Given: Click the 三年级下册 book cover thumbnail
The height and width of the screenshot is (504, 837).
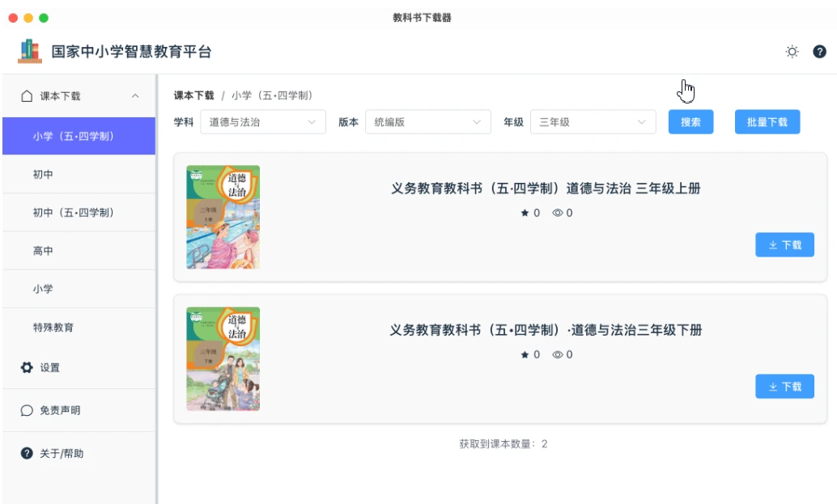Looking at the screenshot, I should pyautogui.click(x=223, y=358).
